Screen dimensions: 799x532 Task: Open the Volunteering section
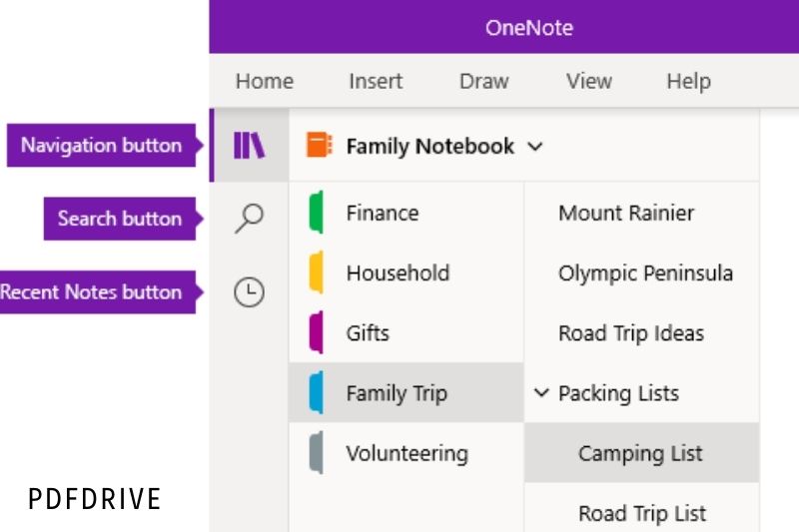[406, 452]
